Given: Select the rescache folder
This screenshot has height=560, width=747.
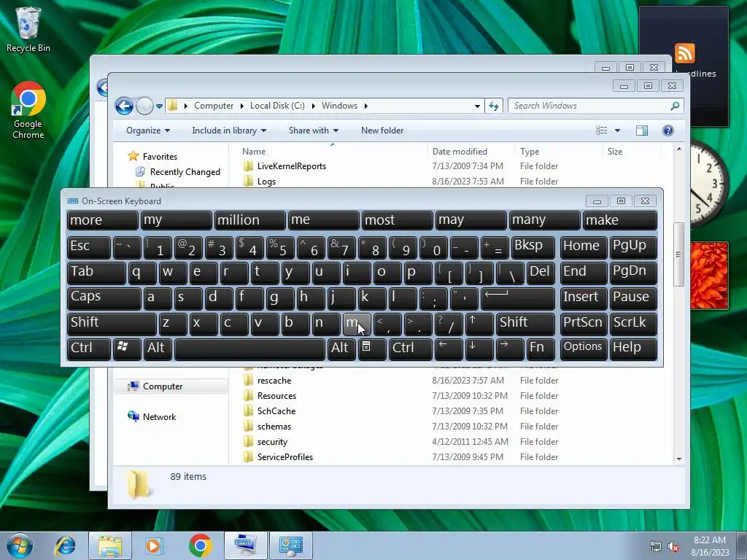Looking at the screenshot, I should point(274,381).
